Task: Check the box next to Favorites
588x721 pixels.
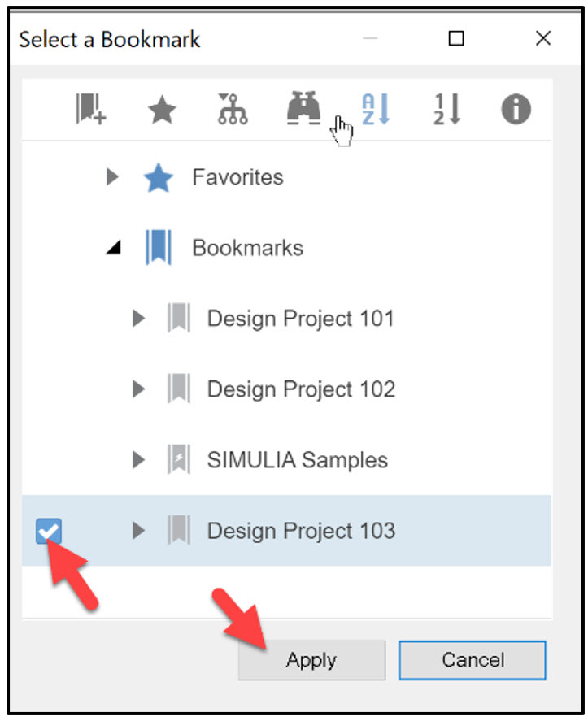Action: click(x=50, y=177)
